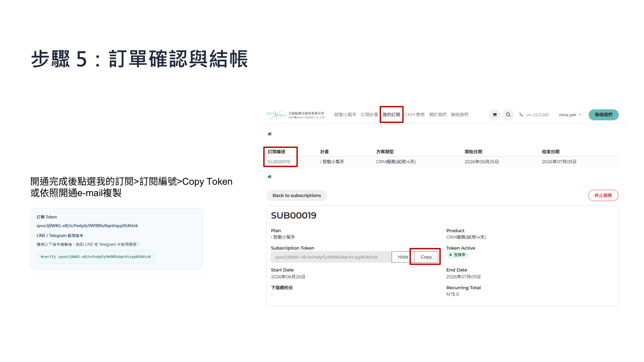Screen dimensions: 644x362
Task: Click the green 生效中 token status badge
Action: coord(457,255)
